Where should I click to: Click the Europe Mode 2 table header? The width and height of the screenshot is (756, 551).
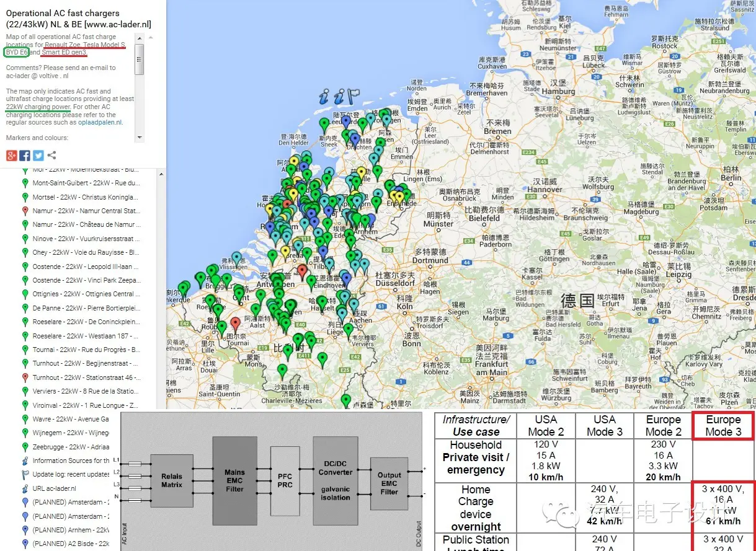point(663,426)
